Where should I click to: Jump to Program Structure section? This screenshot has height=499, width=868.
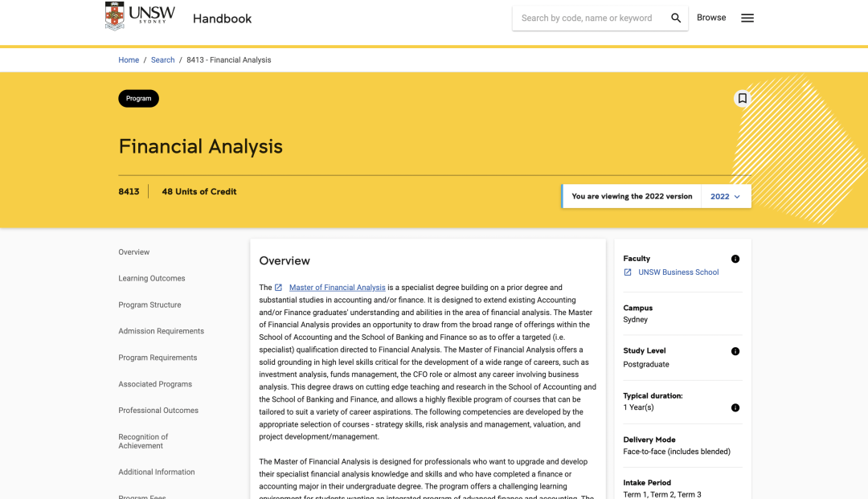click(x=149, y=305)
